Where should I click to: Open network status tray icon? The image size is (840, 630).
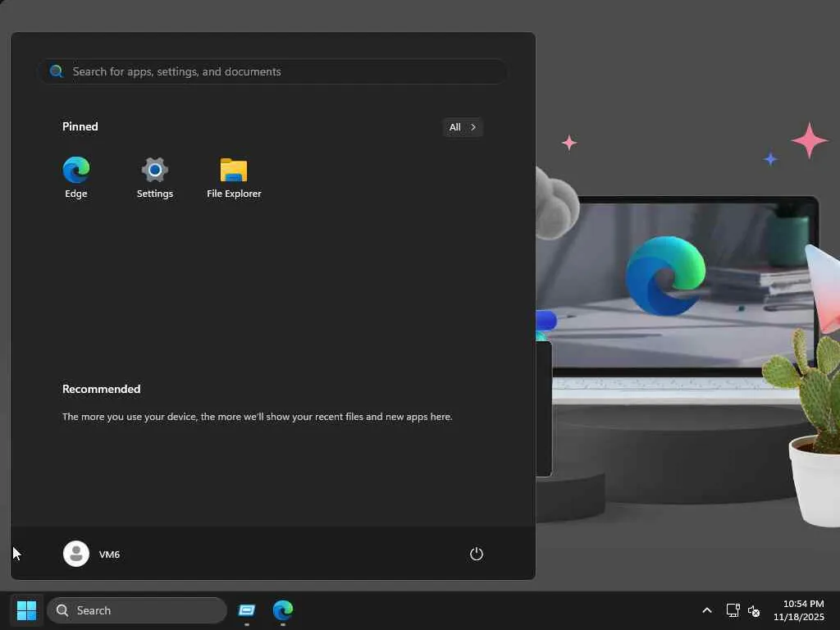tap(733, 610)
